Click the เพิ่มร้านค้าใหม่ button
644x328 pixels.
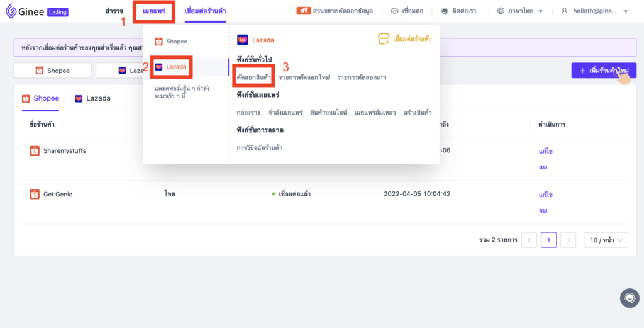[x=604, y=71]
